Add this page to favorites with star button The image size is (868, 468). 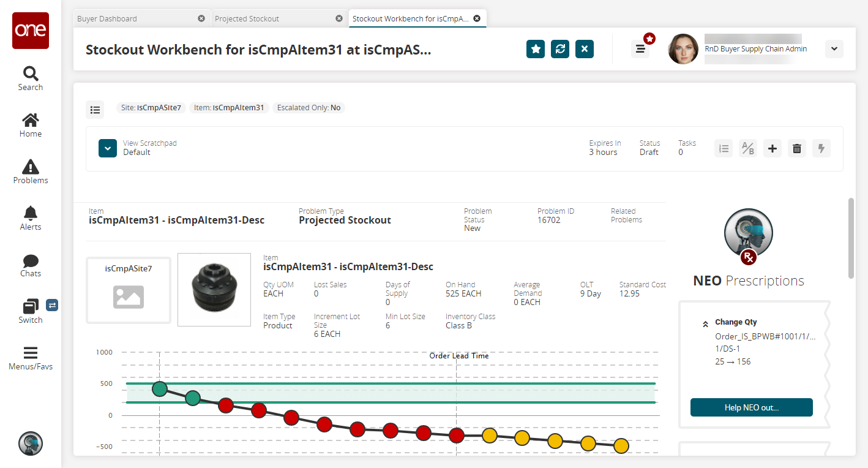pos(536,49)
